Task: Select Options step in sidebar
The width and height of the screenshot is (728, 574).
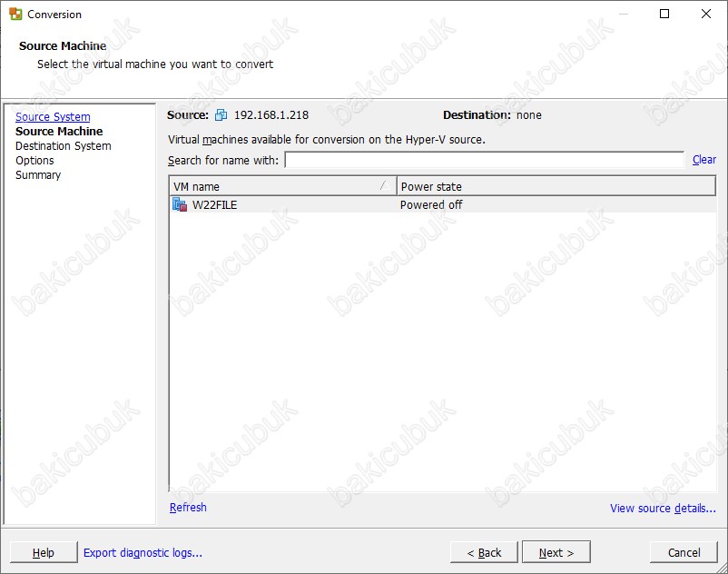Action: point(34,161)
